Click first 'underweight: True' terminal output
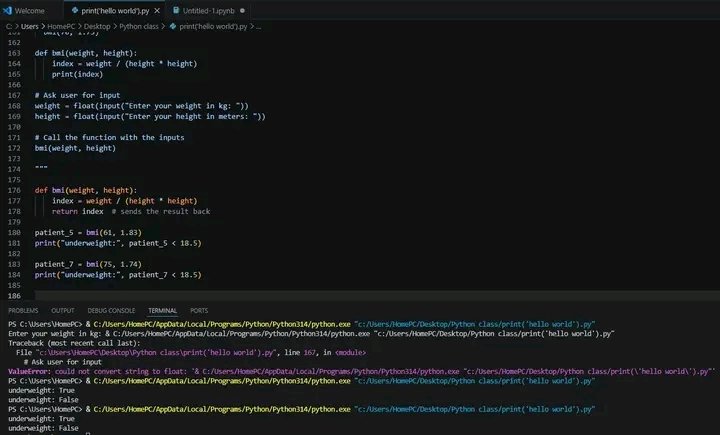 point(41,390)
